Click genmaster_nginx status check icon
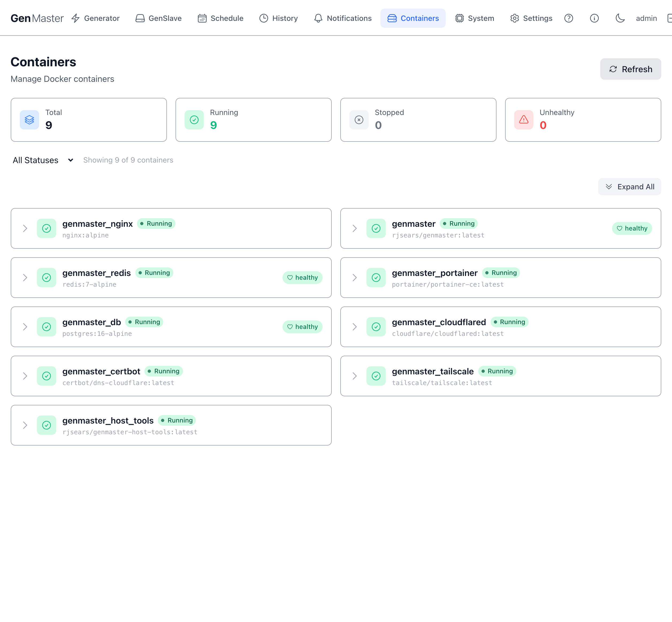The width and height of the screenshot is (672, 622). (x=47, y=229)
